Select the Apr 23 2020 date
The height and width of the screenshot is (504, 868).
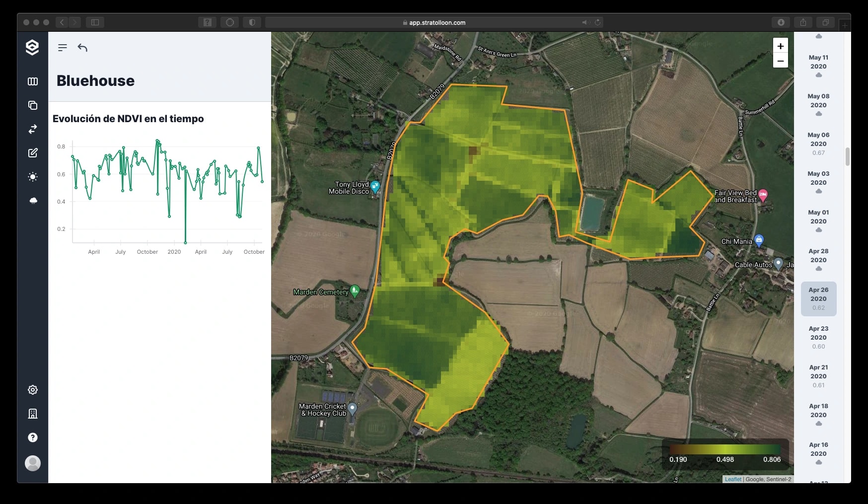(818, 338)
